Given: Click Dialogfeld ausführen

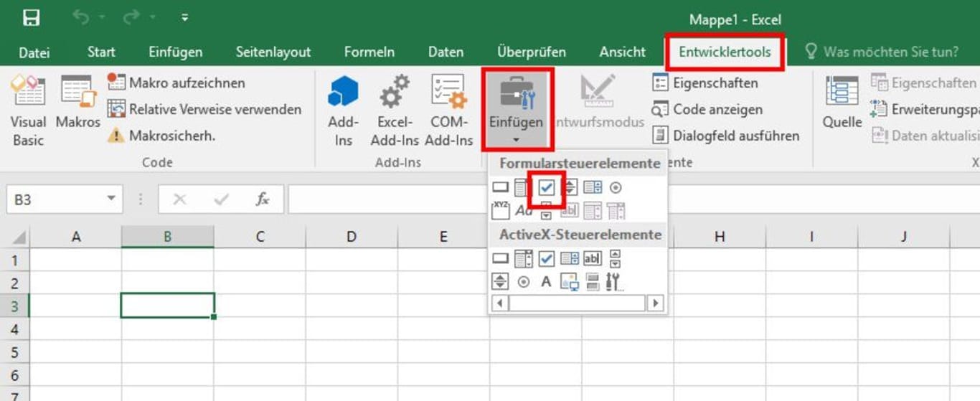Looking at the screenshot, I should pyautogui.click(x=725, y=136).
